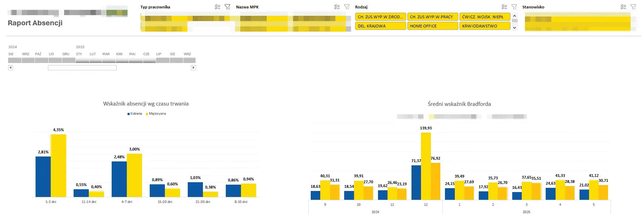Select CH. ZUS.WYP.W.PRACY slicer button
644x223 pixels.
coord(433,17)
